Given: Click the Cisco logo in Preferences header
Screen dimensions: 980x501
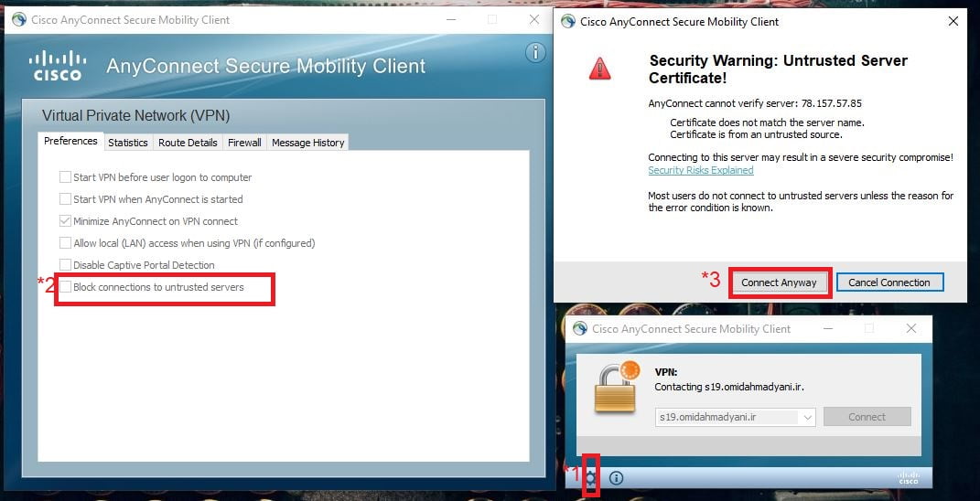Looking at the screenshot, I should click(x=58, y=66).
